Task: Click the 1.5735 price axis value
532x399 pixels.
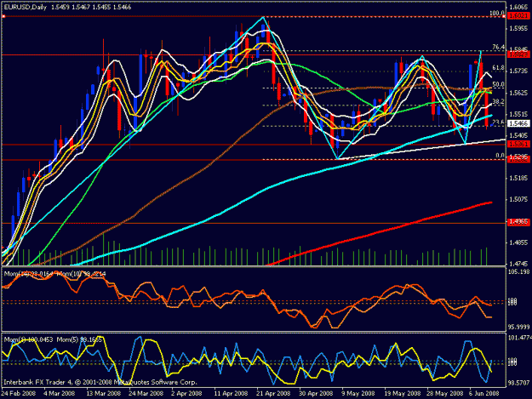Action: click(x=518, y=71)
